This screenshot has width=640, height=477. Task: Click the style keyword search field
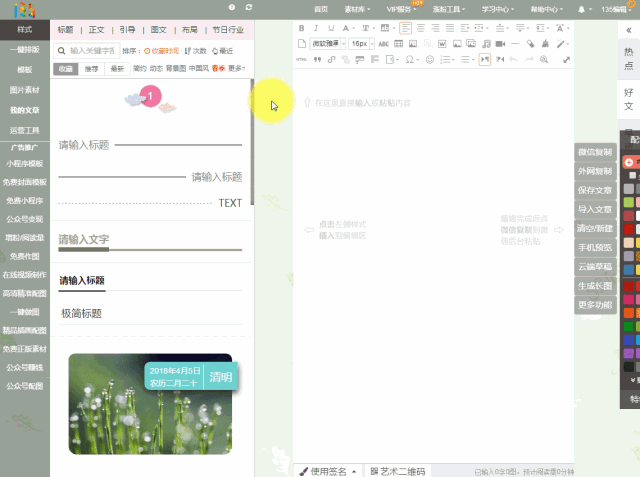coord(92,51)
